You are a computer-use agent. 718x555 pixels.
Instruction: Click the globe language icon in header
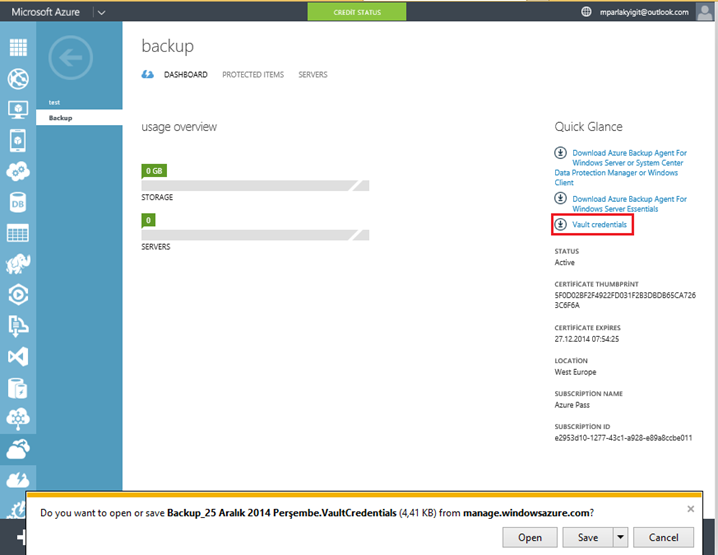pos(586,12)
